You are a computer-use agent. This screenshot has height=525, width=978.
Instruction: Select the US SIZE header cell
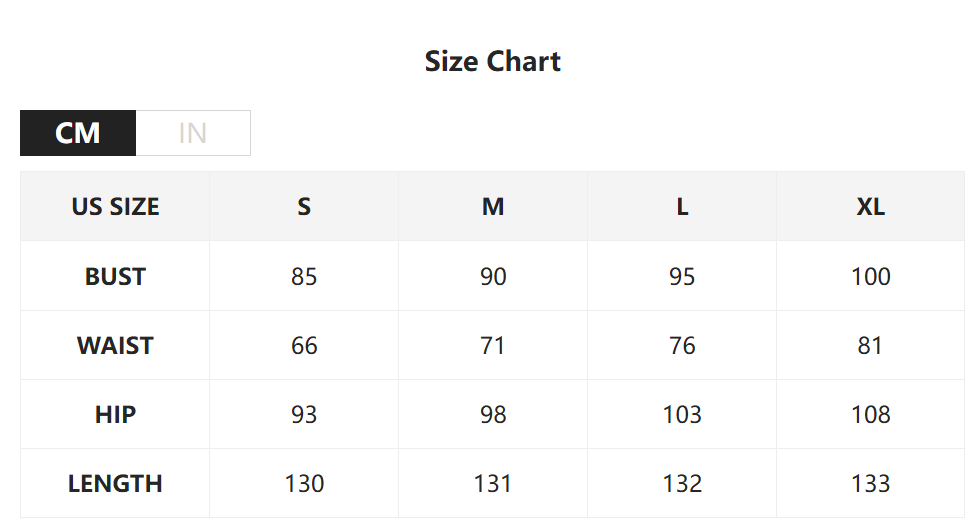115,207
